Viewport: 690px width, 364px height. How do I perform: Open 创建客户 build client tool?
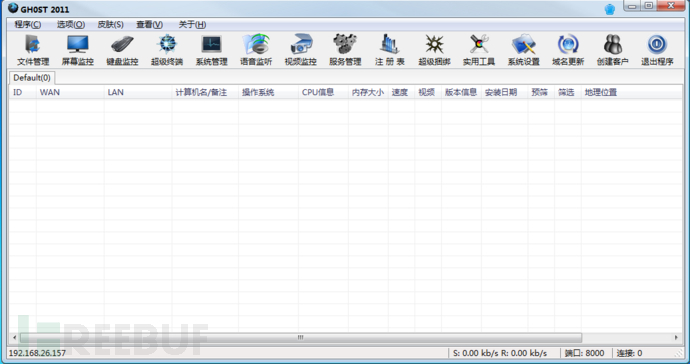(x=613, y=50)
